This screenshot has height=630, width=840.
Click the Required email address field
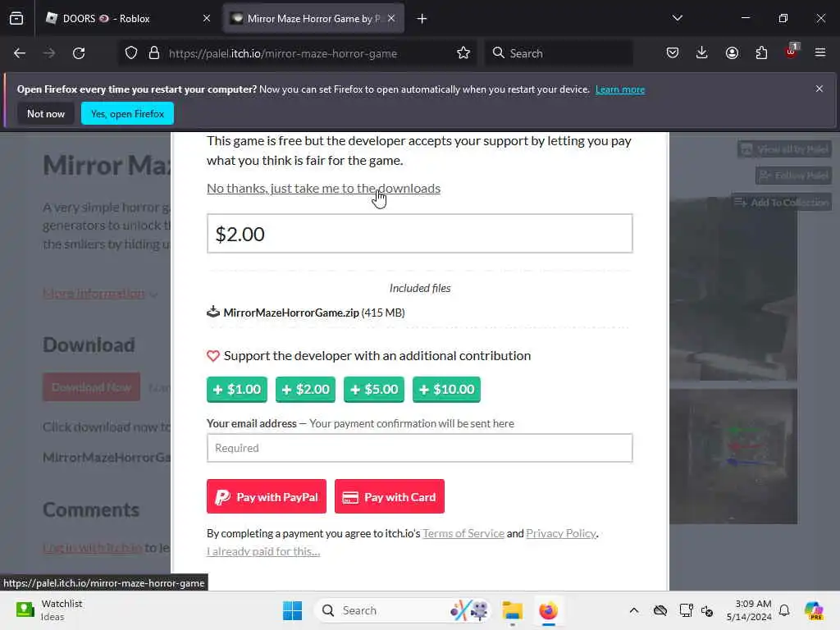click(x=420, y=448)
